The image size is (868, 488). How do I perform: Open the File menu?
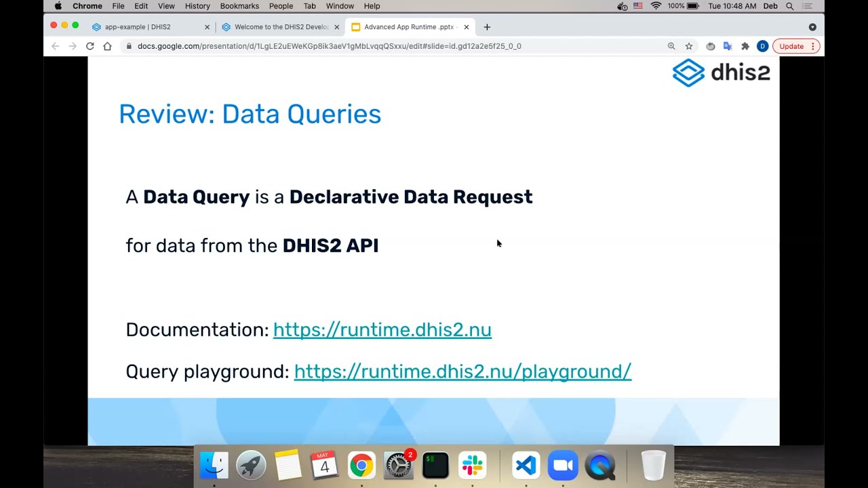(x=118, y=6)
